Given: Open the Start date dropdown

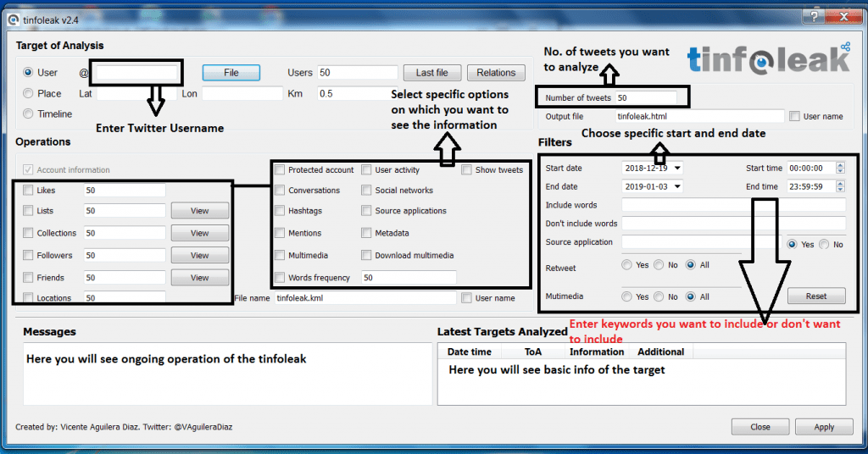Looking at the screenshot, I should [677, 168].
